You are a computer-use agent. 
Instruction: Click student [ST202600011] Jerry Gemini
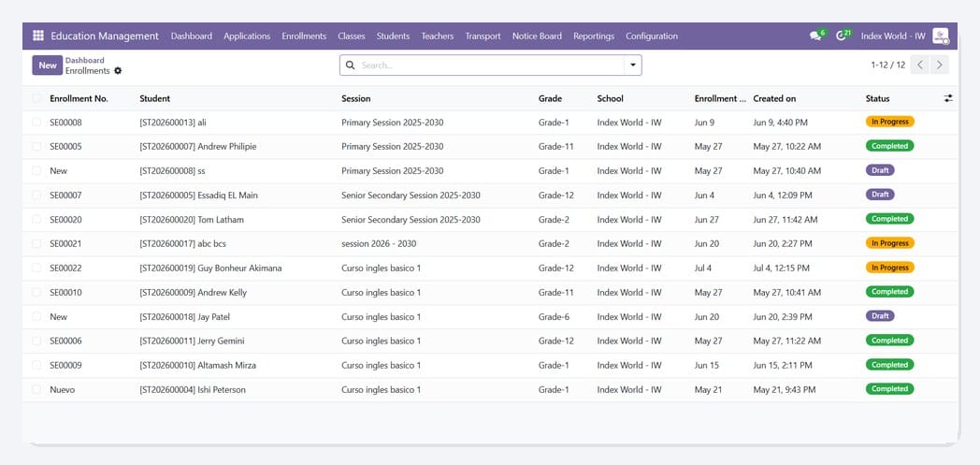pos(192,341)
